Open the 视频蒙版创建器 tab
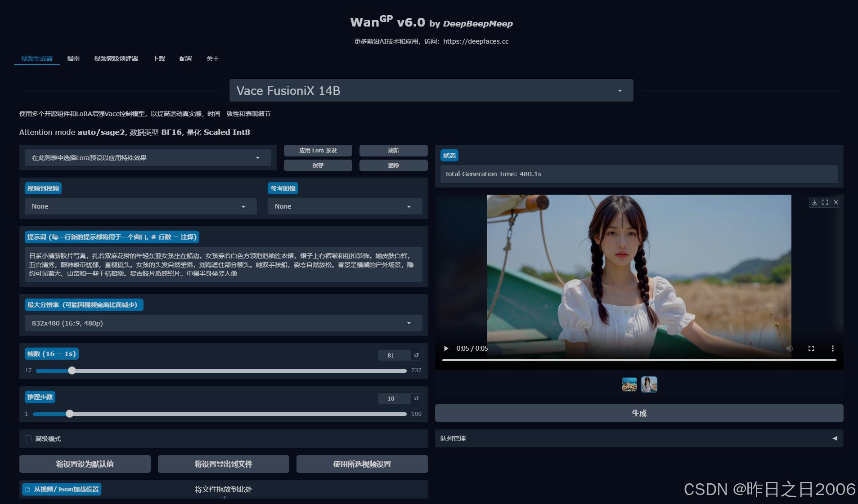The width and height of the screenshot is (858, 504). tap(116, 58)
